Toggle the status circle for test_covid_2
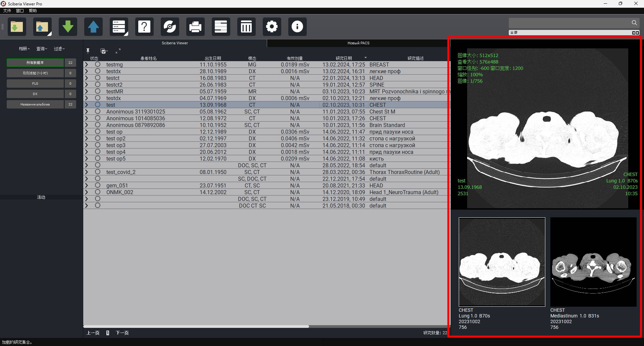This screenshot has width=644, height=346. (98, 172)
